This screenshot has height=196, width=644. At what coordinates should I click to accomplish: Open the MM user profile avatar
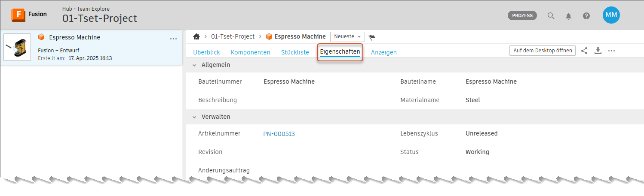[x=611, y=15]
